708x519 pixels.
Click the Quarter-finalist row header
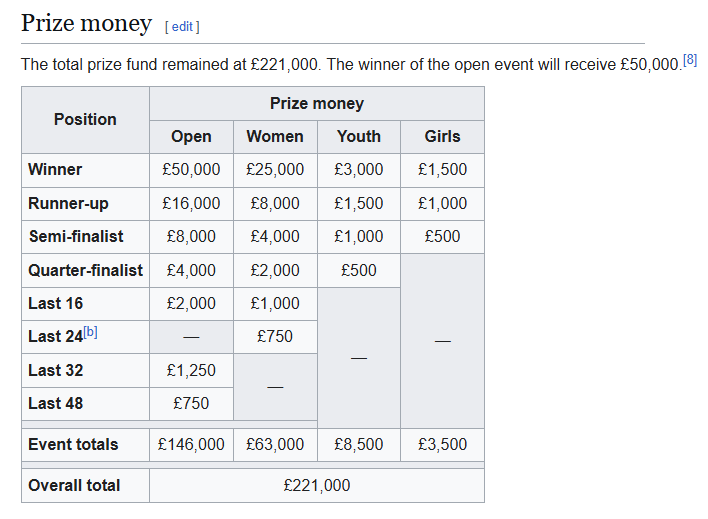pyautogui.click(x=85, y=270)
